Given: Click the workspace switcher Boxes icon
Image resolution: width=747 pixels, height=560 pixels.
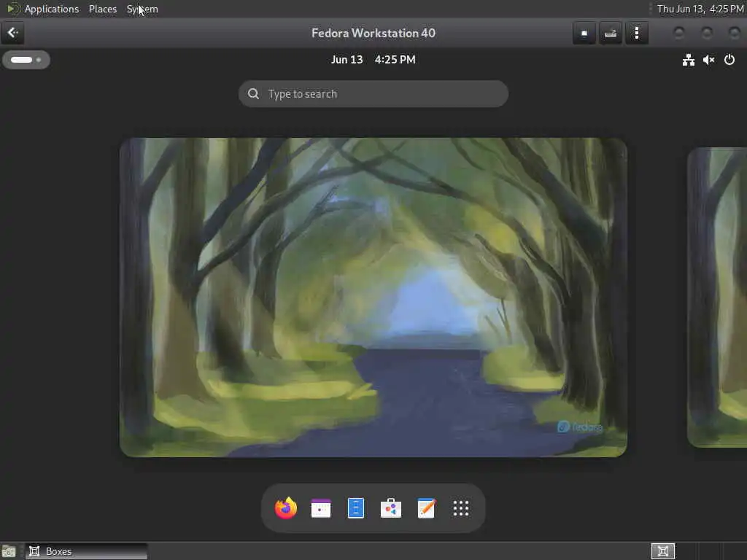Looking at the screenshot, I should pos(662,551).
